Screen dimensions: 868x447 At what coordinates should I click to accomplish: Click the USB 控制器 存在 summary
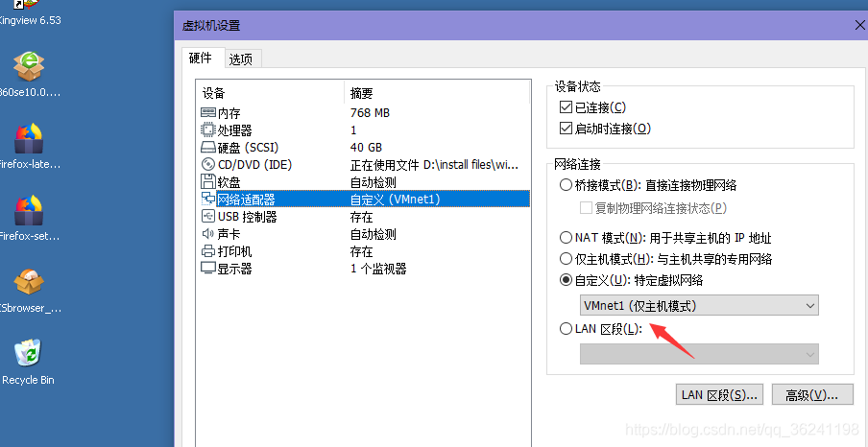(x=361, y=217)
